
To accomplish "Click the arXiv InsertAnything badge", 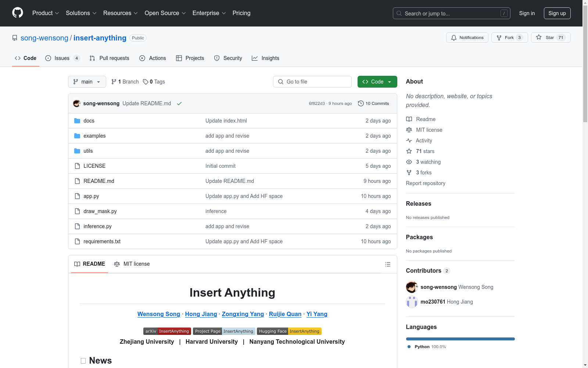I will coord(167,331).
